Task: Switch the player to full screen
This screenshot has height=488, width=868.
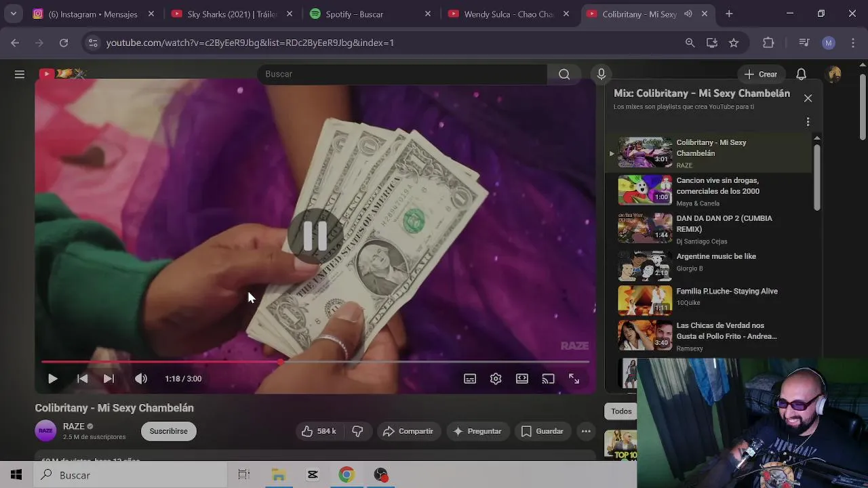Action: pos(574,379)
